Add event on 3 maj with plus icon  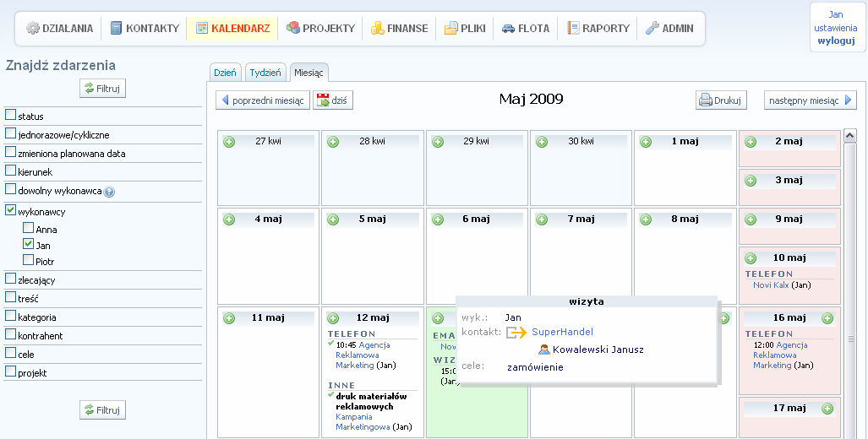pyautogui.click(x=750, y=181)
